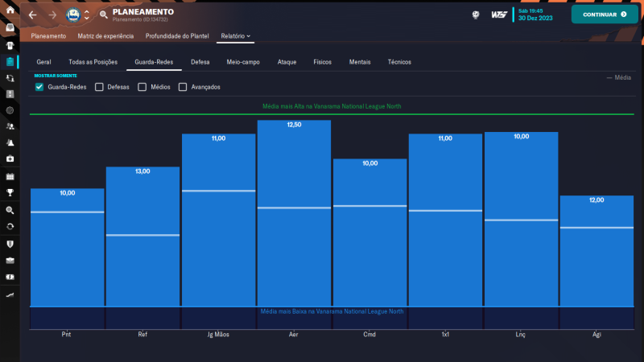Screen dimensions: 644x362
Task: Open the search magnifier in the header
Action: tap(104, 14)
